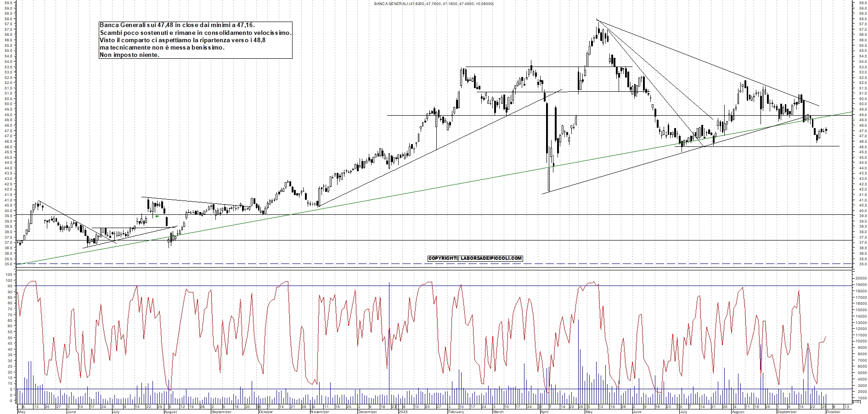Click the latest candlestick near 47.5
The height and width of the screenshot is (414, 868).
[x=826, y=131]
